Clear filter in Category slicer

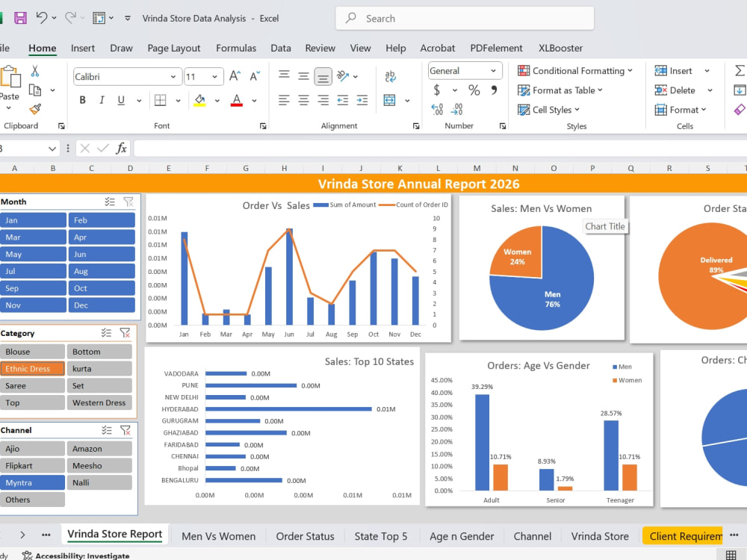125,333
